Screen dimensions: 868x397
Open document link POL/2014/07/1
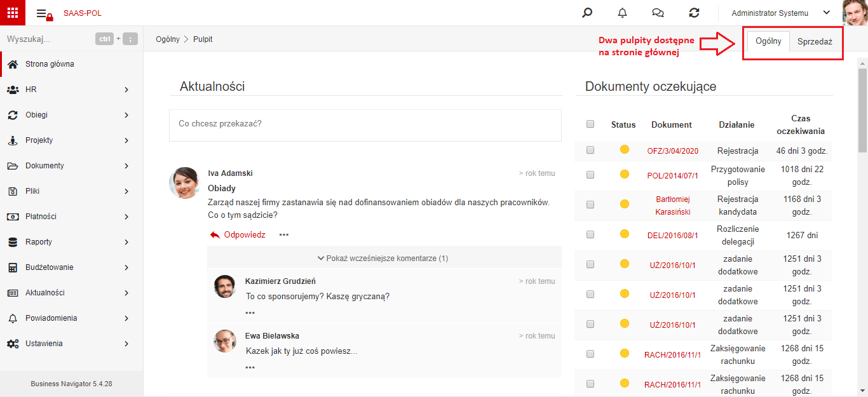(672, 176)
